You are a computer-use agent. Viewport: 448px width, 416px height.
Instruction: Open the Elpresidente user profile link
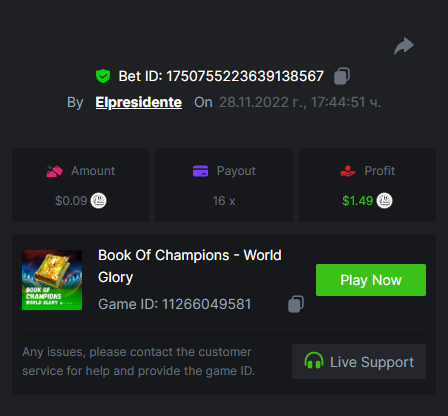[139, 102]
